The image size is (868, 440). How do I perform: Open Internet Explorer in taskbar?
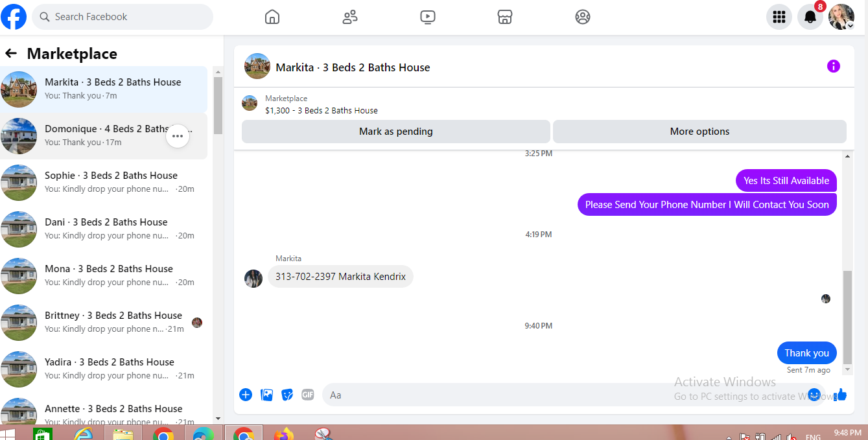coord(83,434)
